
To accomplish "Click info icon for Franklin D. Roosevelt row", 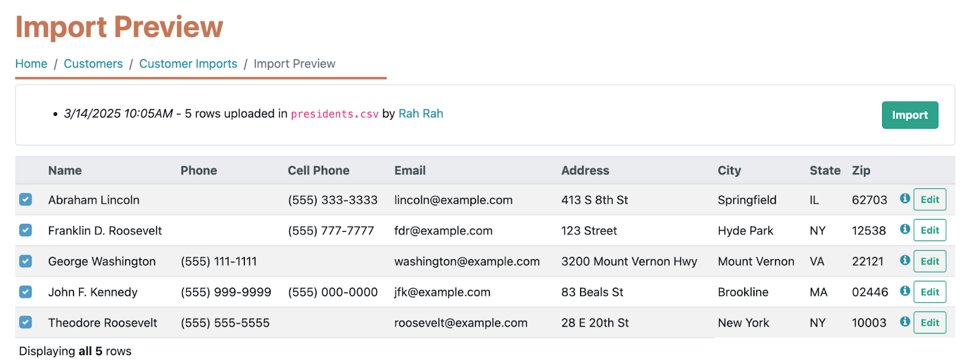I will 905,229.
